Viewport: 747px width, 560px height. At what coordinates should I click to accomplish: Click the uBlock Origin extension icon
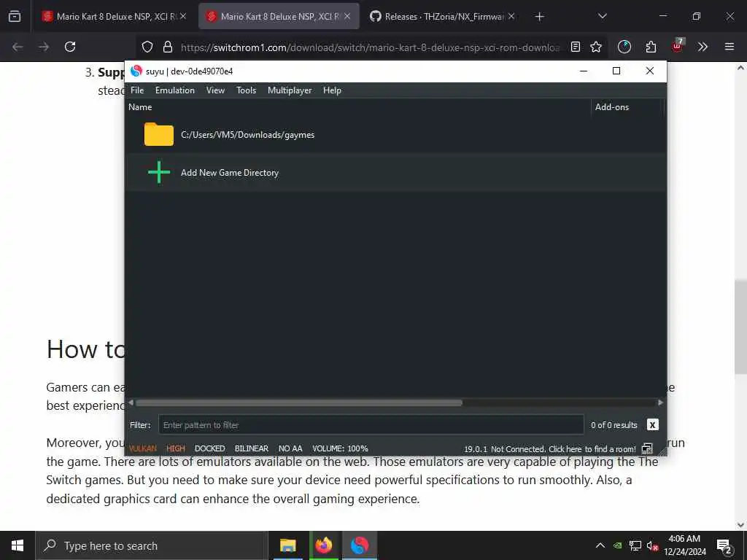click(677, 46)
